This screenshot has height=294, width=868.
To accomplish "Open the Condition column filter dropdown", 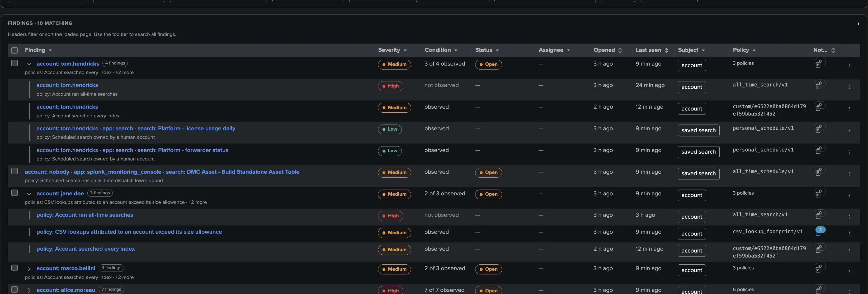I will pyautogui.click(x=456, y=50).
